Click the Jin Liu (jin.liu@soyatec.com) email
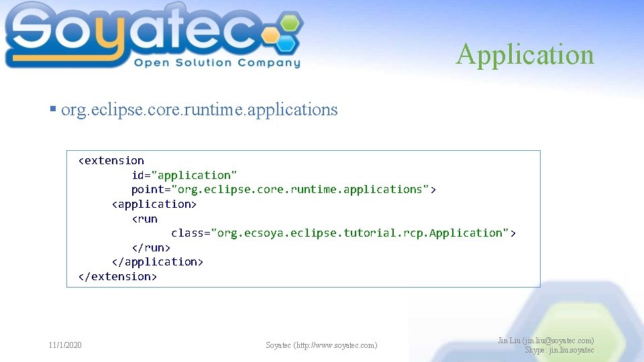The width and height of the screenshot is (644, 362). pos(546,341)
